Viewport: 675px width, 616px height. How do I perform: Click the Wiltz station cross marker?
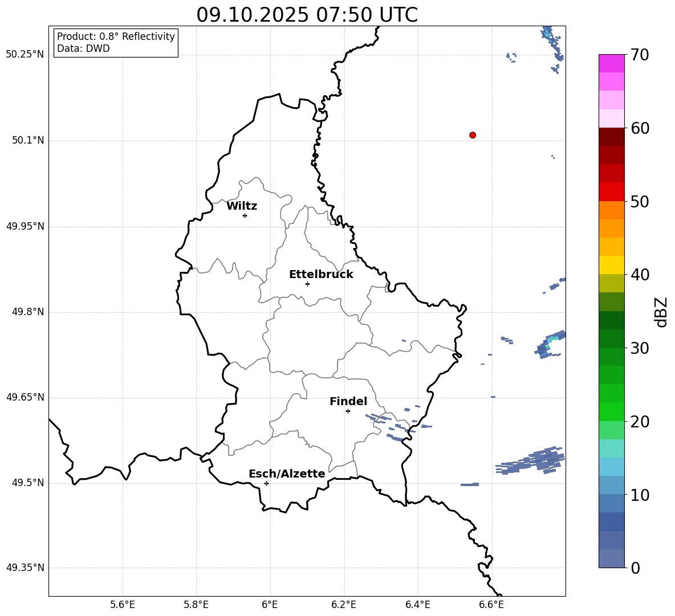245,215
